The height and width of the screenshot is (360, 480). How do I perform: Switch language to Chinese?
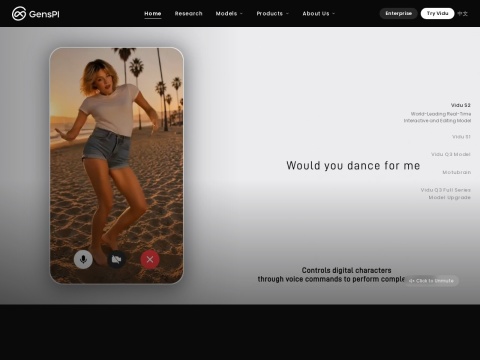[462, 14]
